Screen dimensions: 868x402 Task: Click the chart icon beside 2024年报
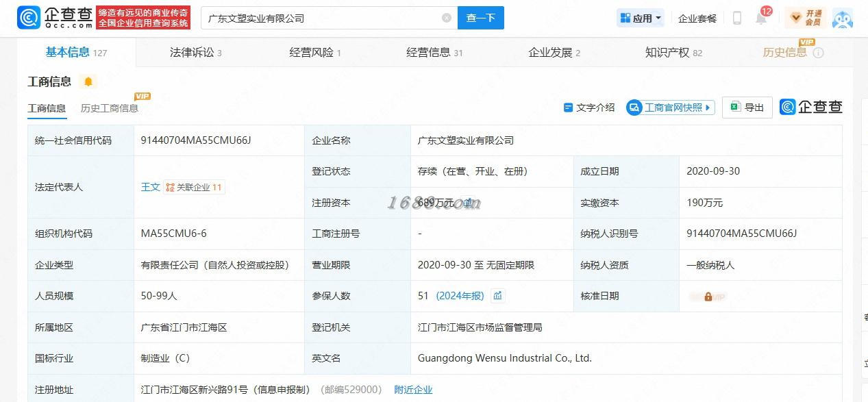[x=498, y=296]
